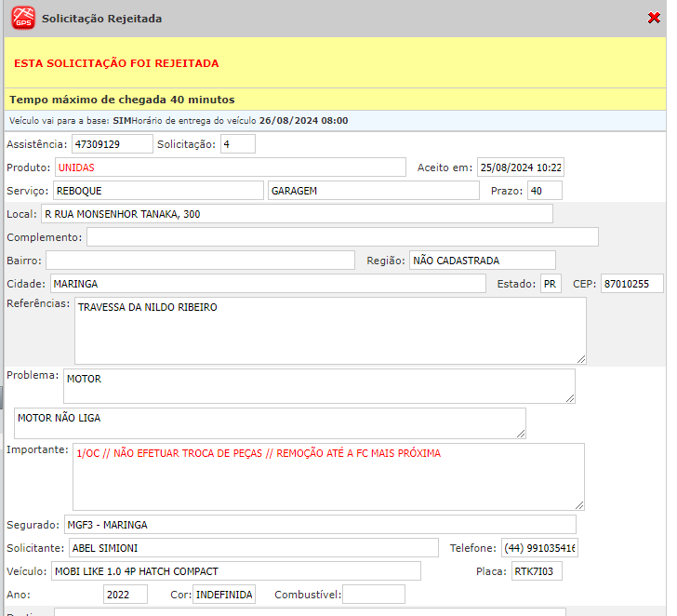Click the Cidade field showing MARINGA
677x616 pixels.
[x=268, y=284]
